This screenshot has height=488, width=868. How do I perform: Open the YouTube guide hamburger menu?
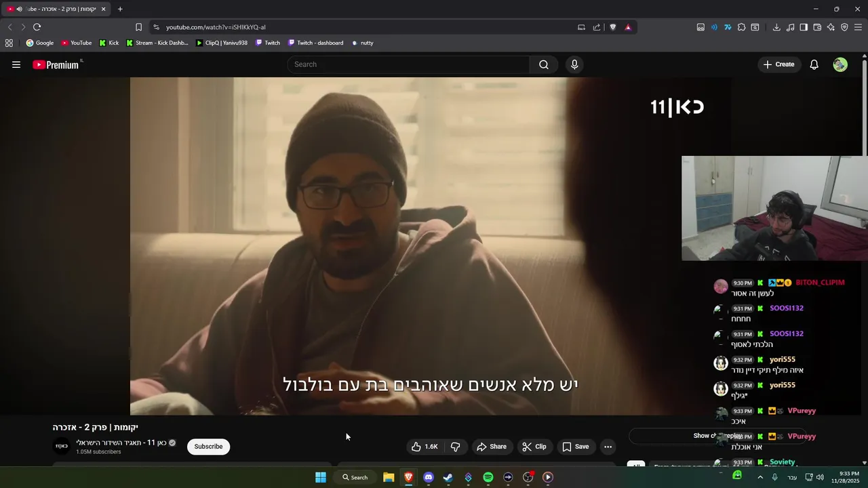16,64
